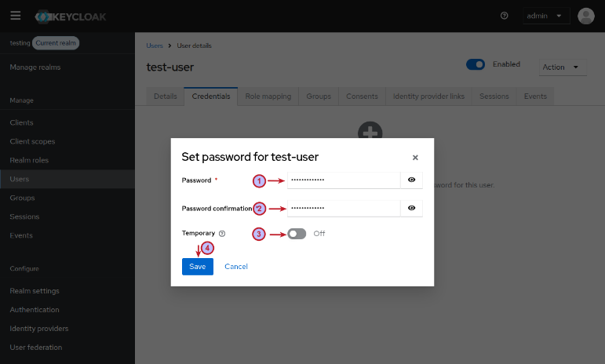Close the Set password dialog
The width and height of the screenshot is (605, 364).
415,158
